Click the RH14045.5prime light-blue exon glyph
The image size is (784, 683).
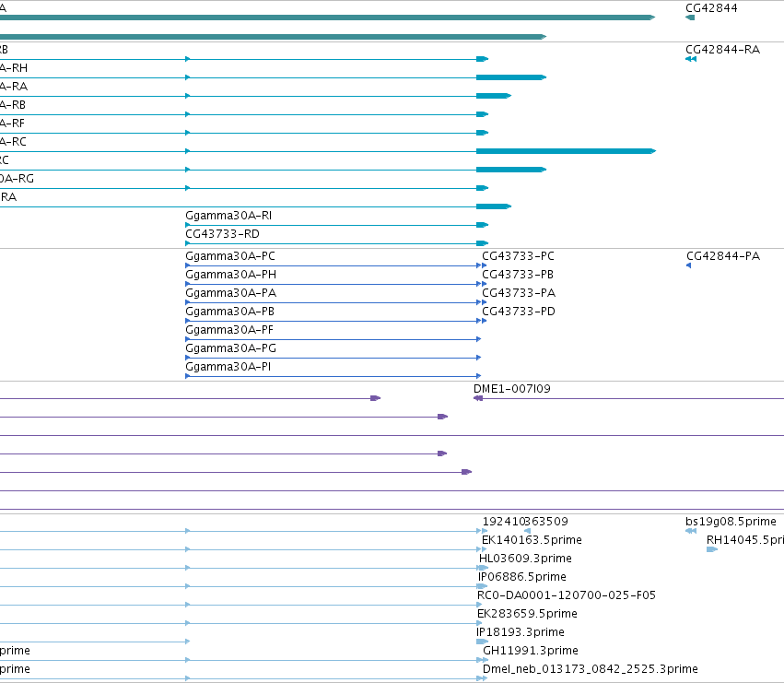(712, 549)
